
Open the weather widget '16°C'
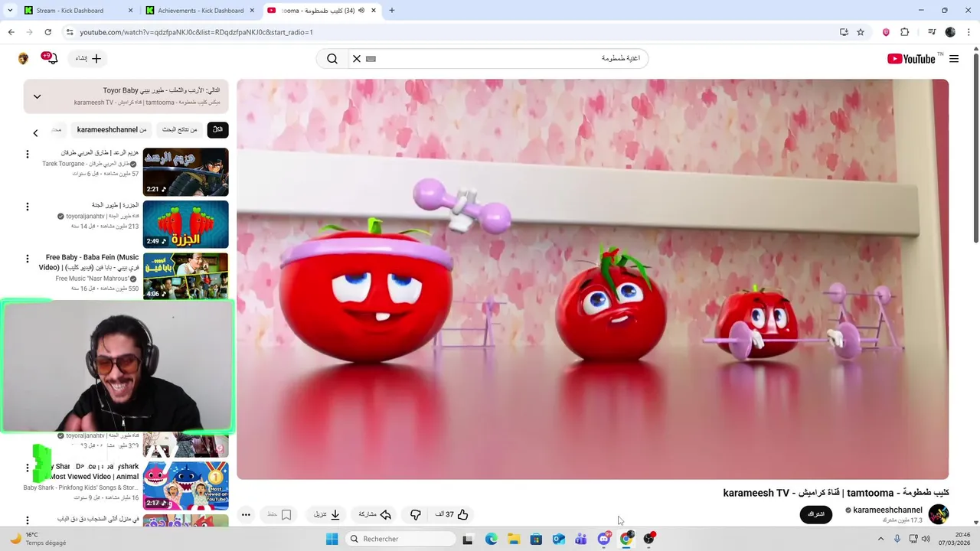tap(38, 539)
